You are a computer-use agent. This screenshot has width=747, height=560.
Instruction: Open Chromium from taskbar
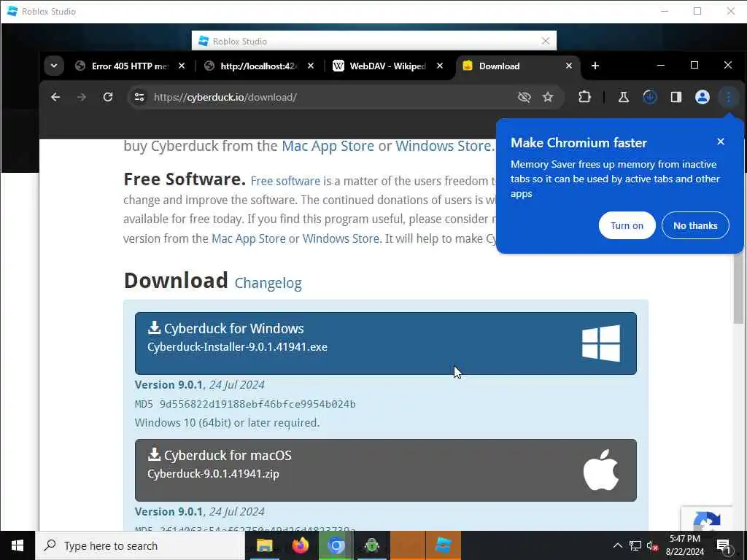click(x=336, y=545)
